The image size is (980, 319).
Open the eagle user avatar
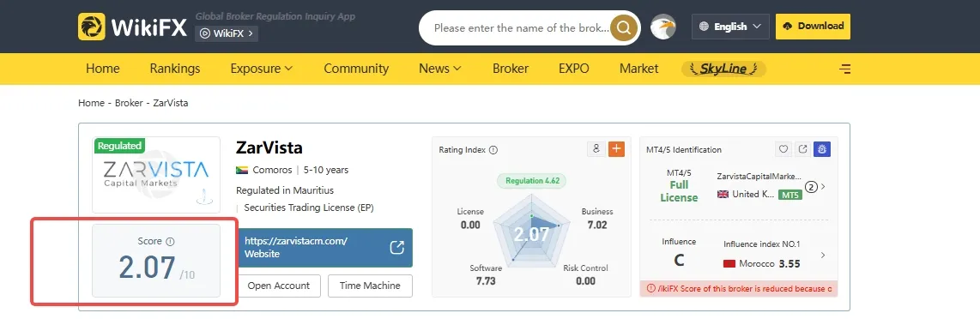663,27
